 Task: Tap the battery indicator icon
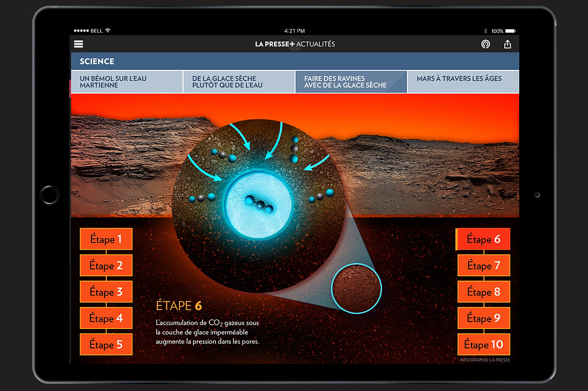511,30
